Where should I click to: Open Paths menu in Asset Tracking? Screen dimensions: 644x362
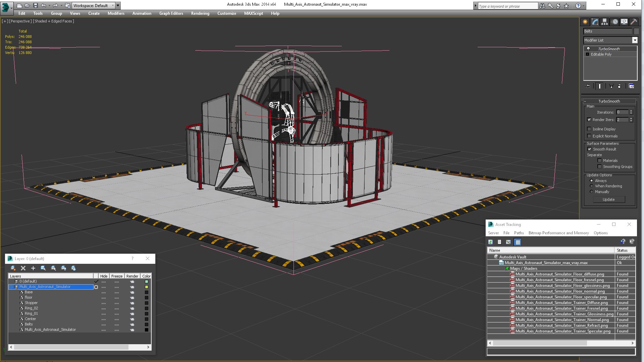tap(519, 233)
